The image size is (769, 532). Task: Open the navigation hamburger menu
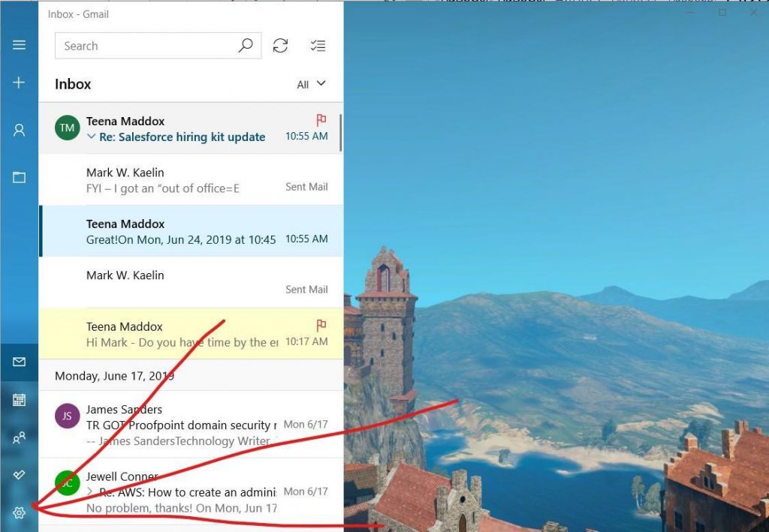pos(19,45)
